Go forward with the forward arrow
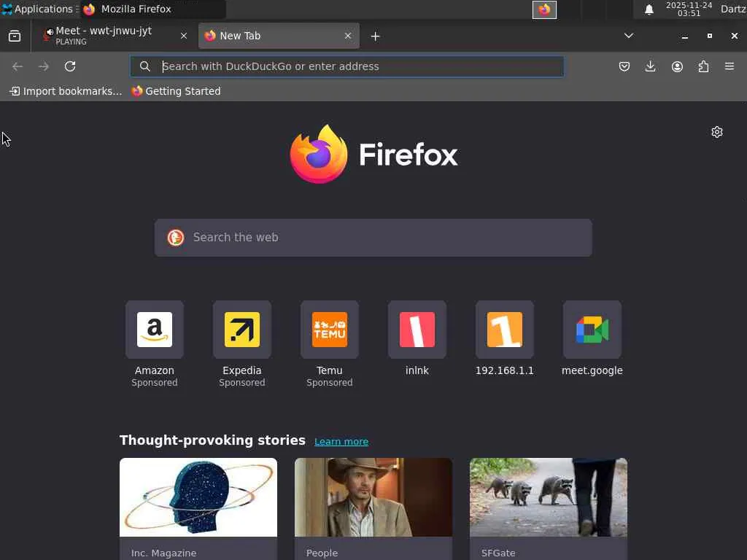 point(44,66)
